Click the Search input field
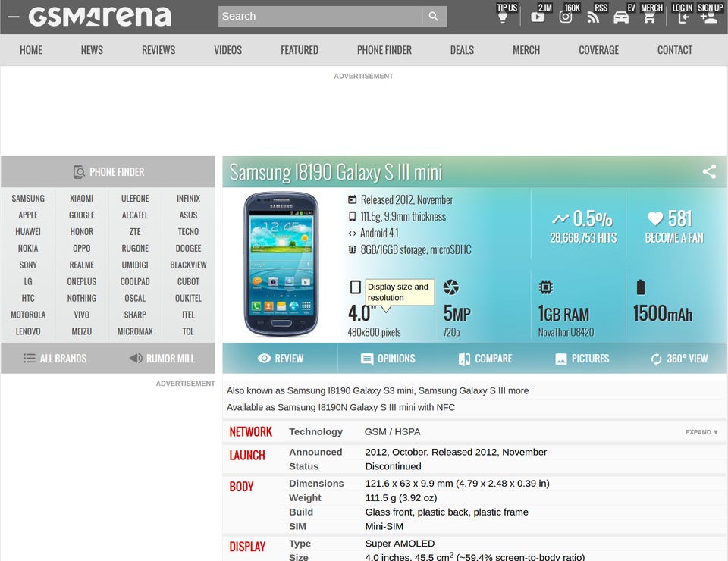 [x=320, y=16]
